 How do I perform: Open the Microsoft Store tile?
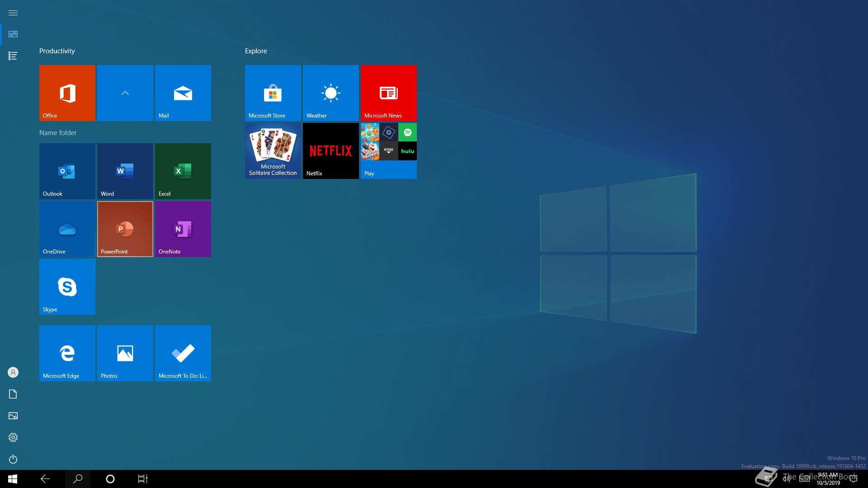273,93
